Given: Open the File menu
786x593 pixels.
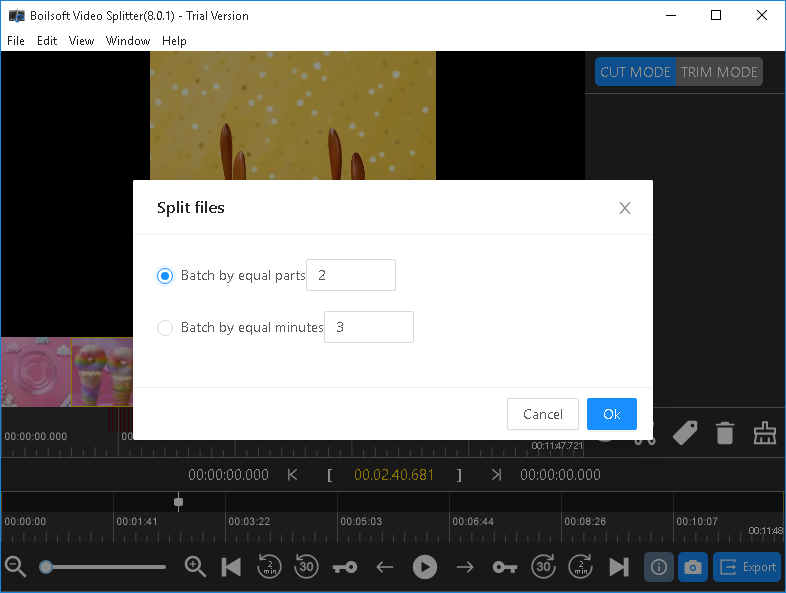Looking at the screenshot, I should click(16, 41).
